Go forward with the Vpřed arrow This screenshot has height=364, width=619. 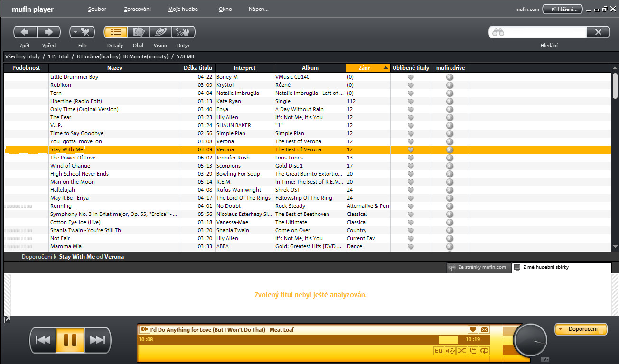coord(49,32)
